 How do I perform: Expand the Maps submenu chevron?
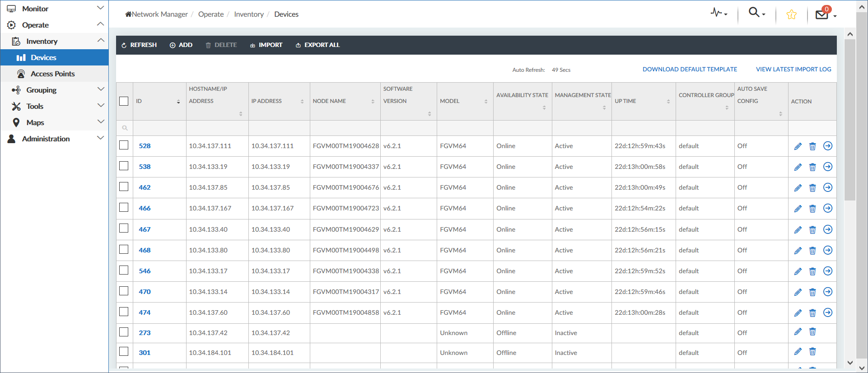(x=101, y=121)
